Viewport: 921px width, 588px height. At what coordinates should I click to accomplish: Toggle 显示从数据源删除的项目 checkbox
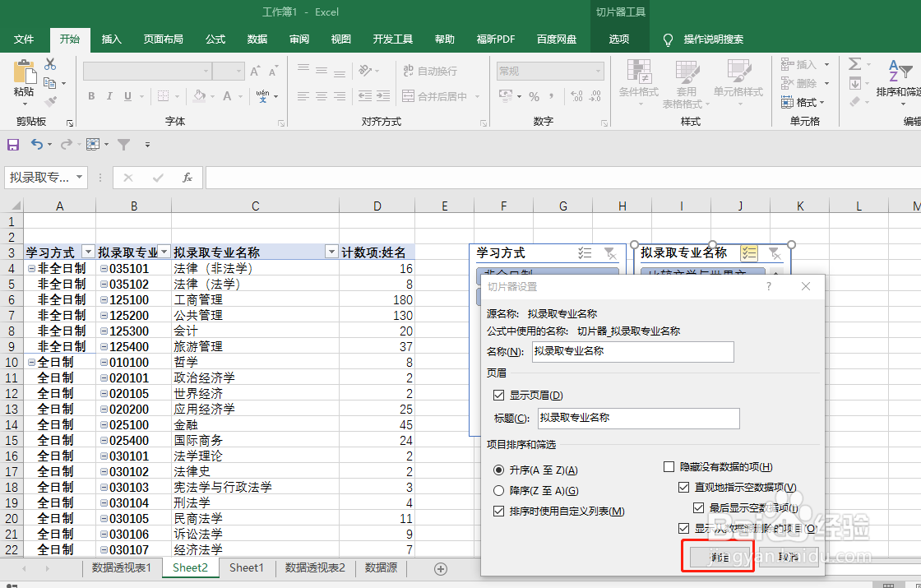point(683,528)
